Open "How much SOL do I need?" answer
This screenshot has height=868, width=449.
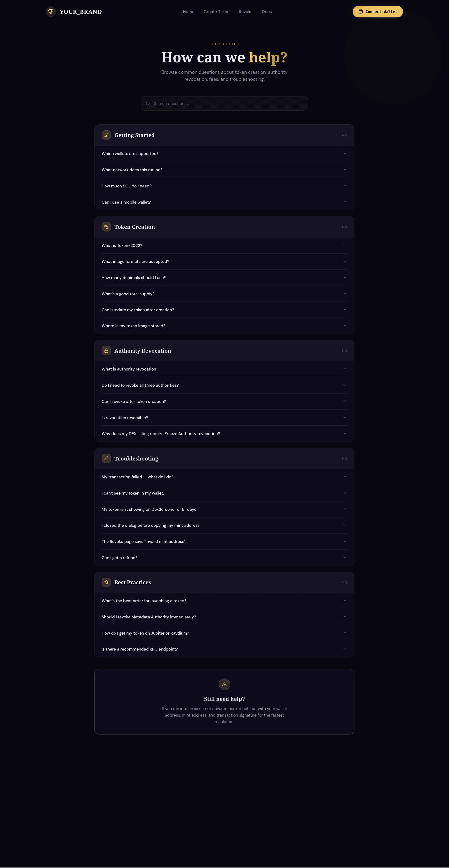(224, 186)
